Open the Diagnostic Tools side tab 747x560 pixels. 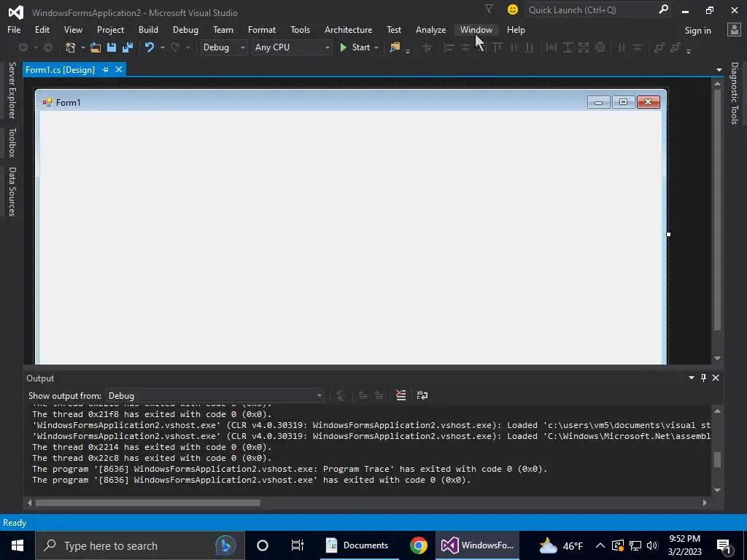(734, 93)
